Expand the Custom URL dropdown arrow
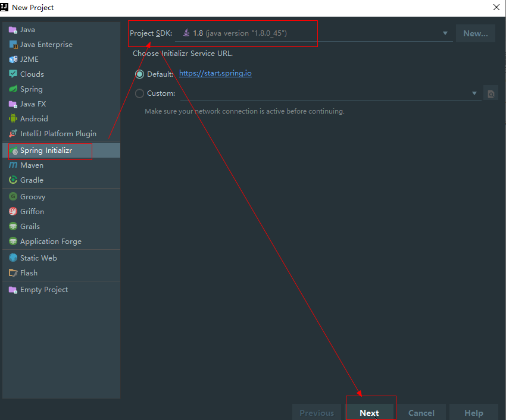Viewport: 506px width, 420px height. 474,93
